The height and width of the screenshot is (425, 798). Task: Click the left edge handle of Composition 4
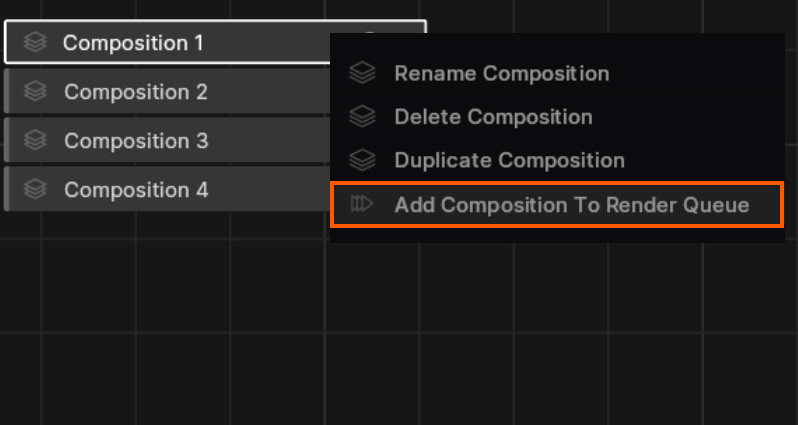click(x=6, y=189)
